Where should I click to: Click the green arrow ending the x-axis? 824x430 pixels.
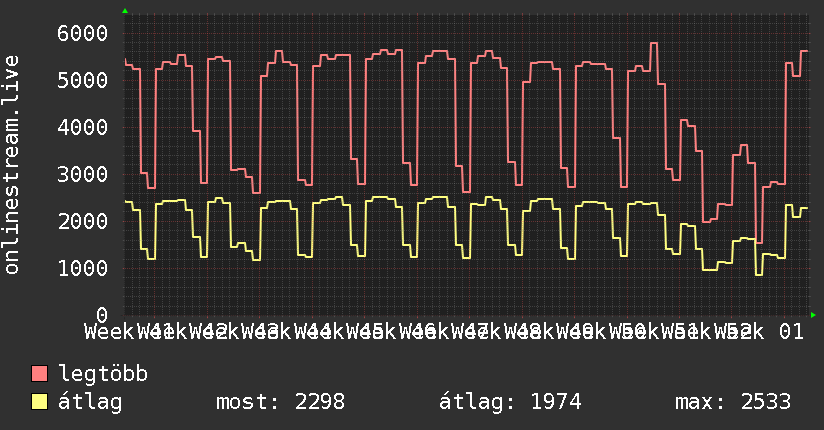[813, 315]
